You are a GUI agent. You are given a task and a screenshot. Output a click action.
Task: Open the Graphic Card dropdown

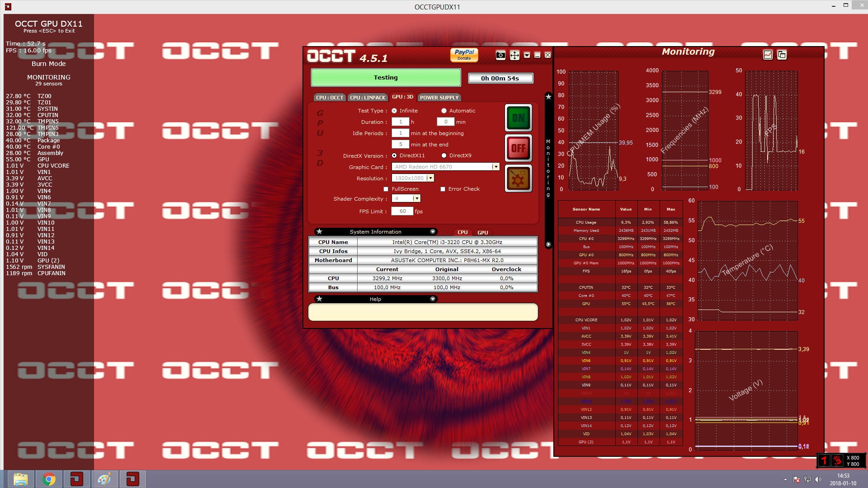point(445,167)
